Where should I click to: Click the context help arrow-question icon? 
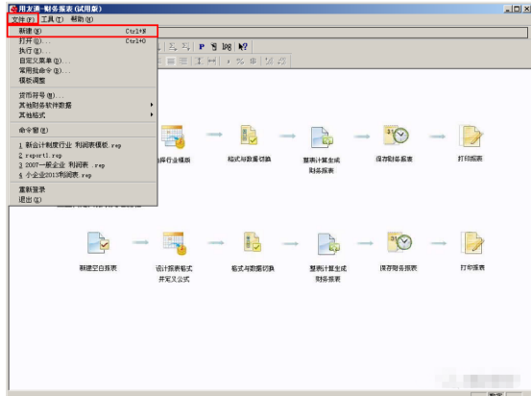(x=243, y=46)
